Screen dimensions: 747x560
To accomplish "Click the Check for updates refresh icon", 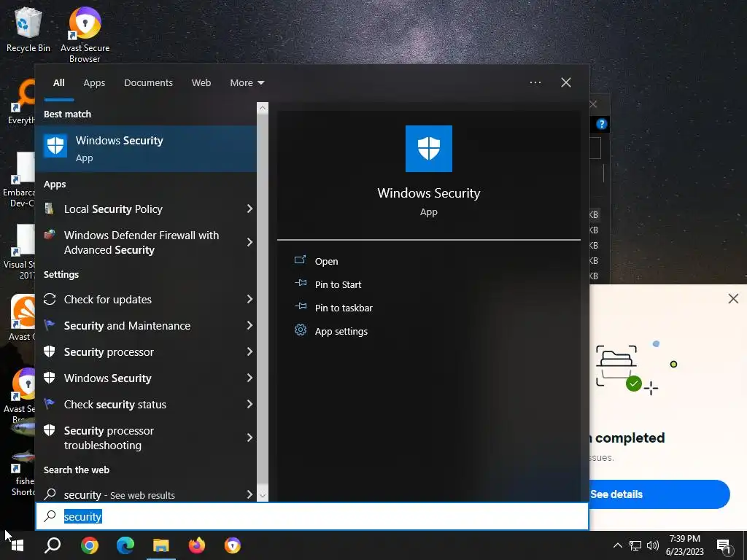I will 50,299.
